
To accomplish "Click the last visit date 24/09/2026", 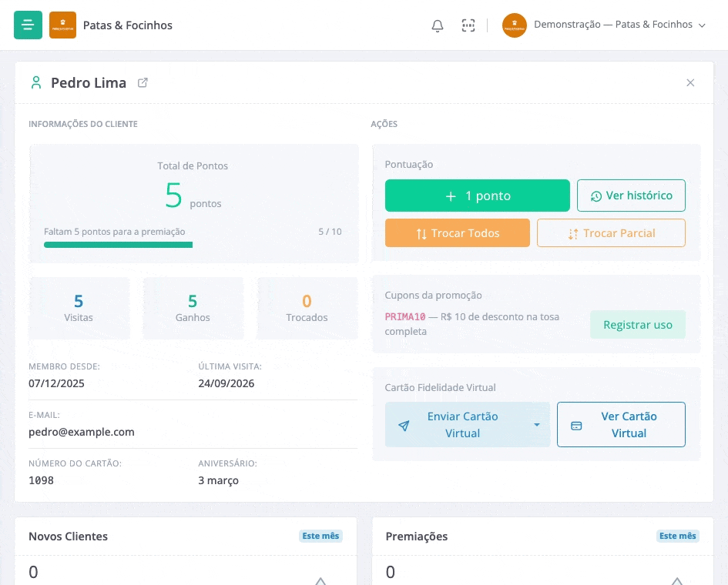I will tap(226, 383).
